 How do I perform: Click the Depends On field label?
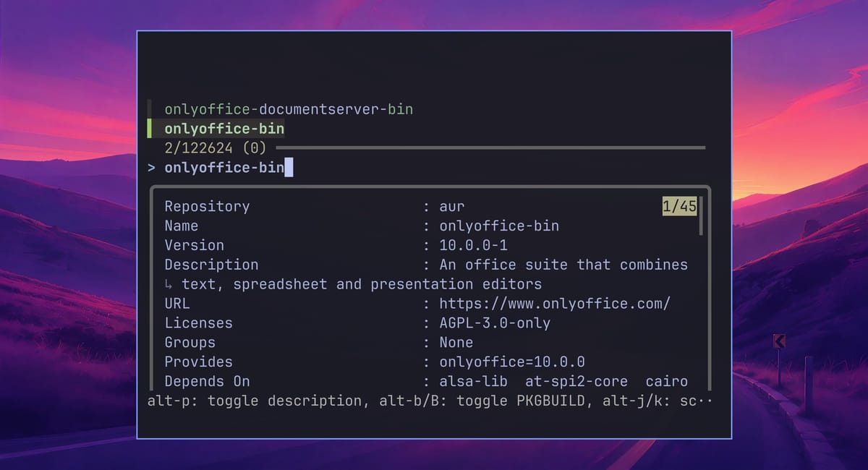(x=207, y=381)
